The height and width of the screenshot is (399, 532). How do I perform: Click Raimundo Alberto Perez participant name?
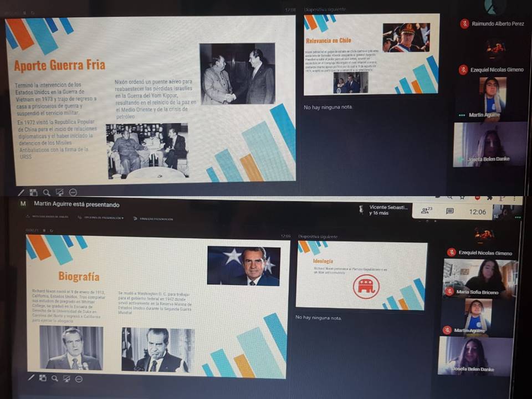pyautogui.click(x=498, y=24)
